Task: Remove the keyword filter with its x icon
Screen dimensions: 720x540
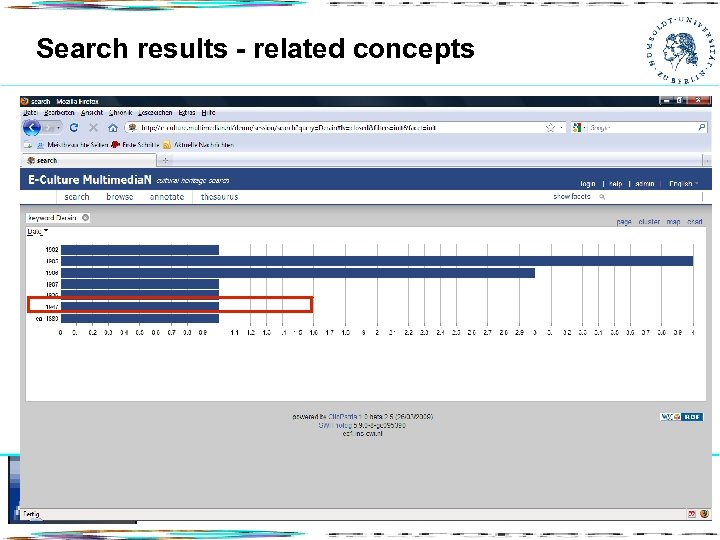Action: click(85, 218)
